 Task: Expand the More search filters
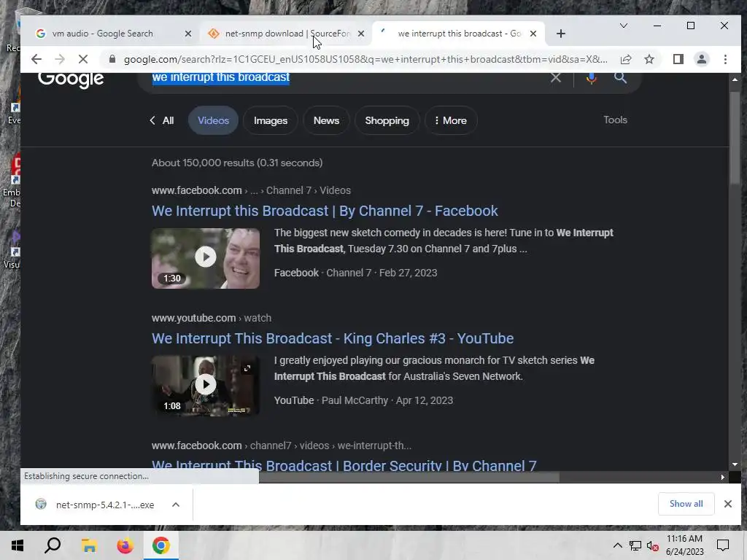(x=451, y=120)
